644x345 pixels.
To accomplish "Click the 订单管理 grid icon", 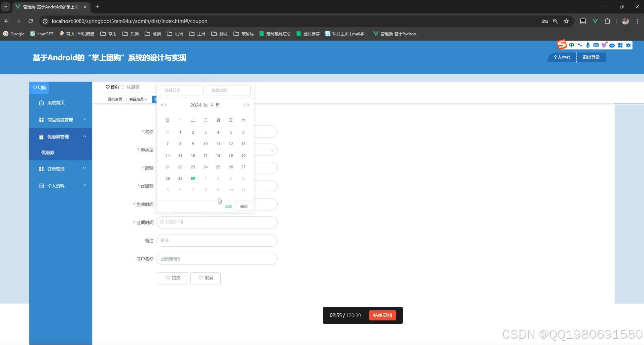I will [x=41, y=169].
